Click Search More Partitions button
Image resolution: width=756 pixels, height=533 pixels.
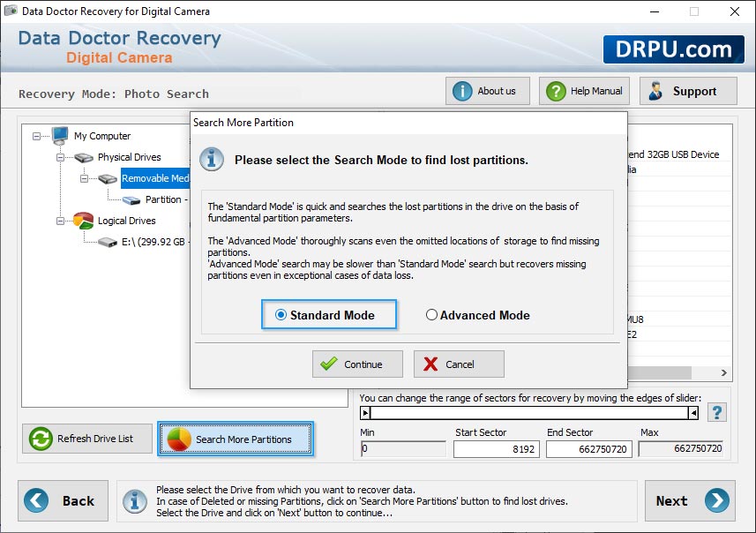236,439
